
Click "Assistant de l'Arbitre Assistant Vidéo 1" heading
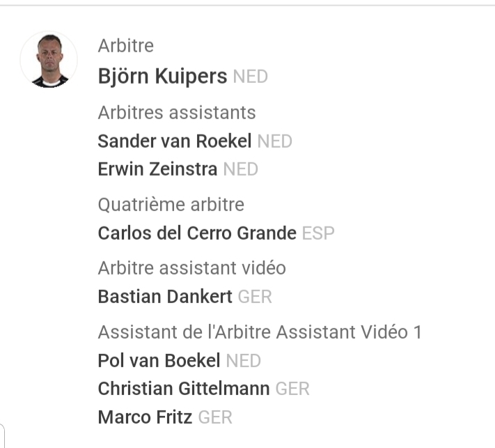click(260, 332)
